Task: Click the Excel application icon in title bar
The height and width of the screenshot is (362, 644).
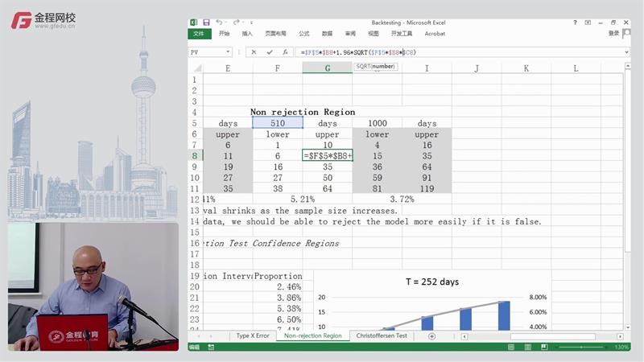Action: coord(193,23)
